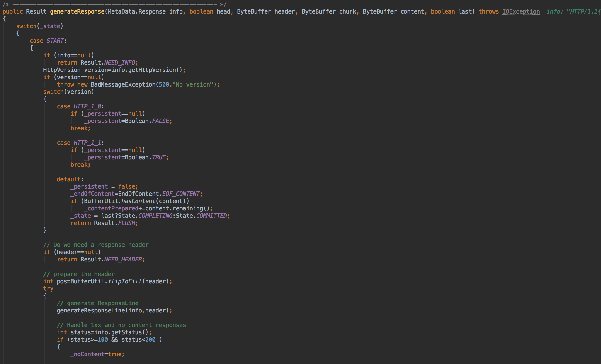This screenshot has width=601, height=364.
Task: Click the case START label
Action: tap(48, 41)
